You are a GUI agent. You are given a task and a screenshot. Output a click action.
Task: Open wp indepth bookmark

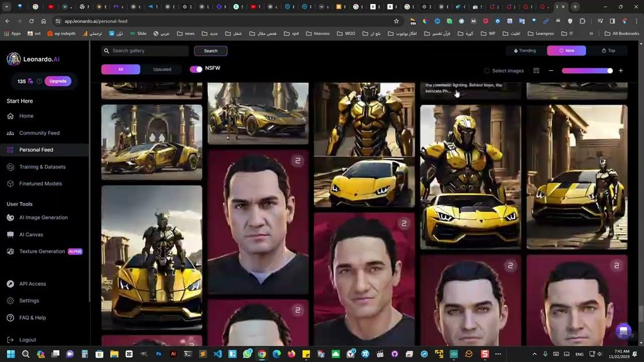tap(61, 33)
